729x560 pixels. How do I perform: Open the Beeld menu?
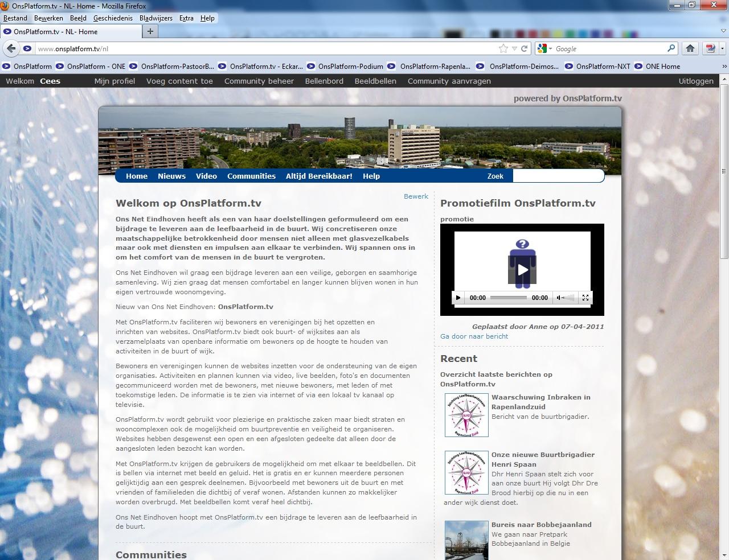coord(78,18)
